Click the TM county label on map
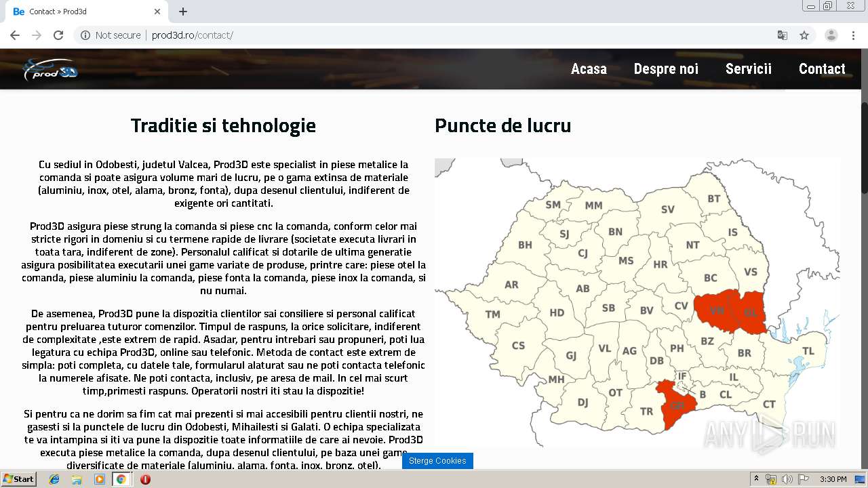 (x=492, y=314)
